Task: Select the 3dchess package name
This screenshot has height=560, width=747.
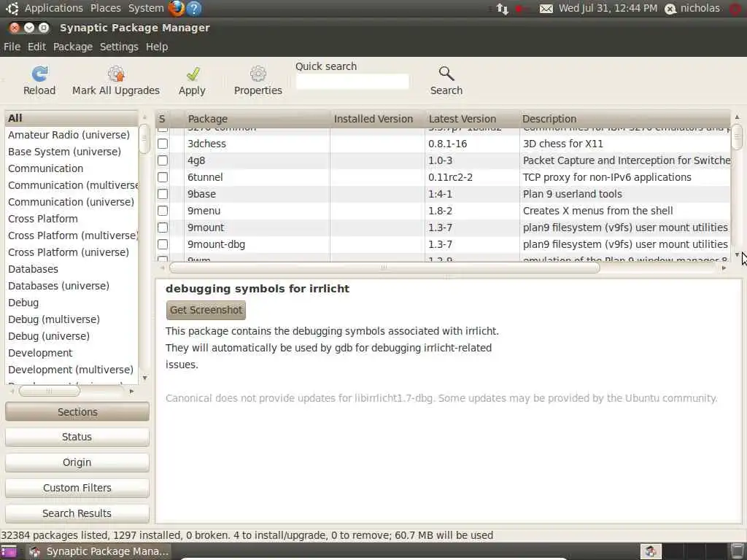Action: [206, 144]
